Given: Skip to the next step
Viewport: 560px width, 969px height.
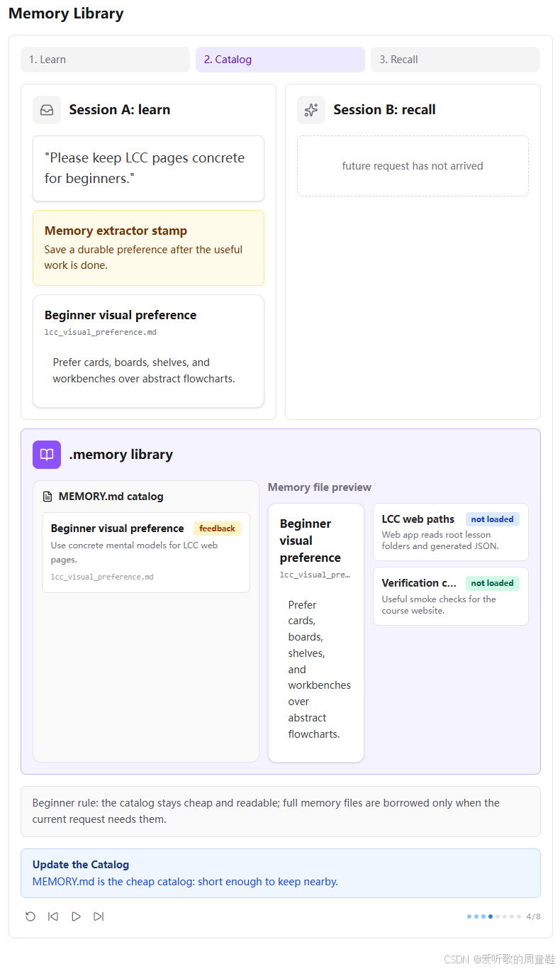Looking at the screenshot, I should click(x=99, y=917).
